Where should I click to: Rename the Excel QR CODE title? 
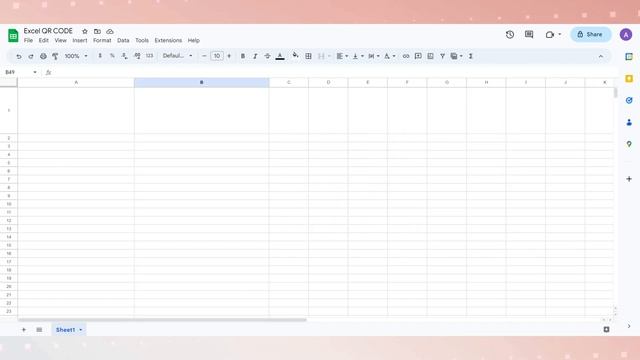click(48, 31)
